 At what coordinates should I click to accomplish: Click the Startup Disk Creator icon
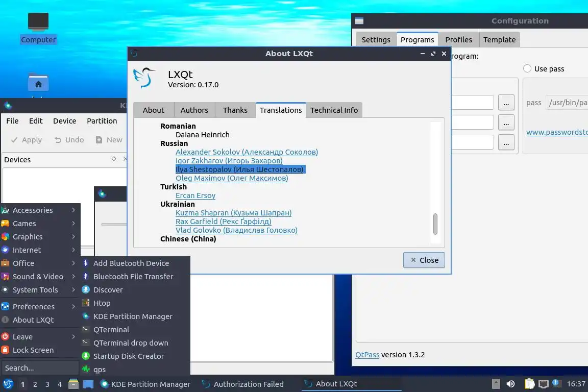coord(86,356)
